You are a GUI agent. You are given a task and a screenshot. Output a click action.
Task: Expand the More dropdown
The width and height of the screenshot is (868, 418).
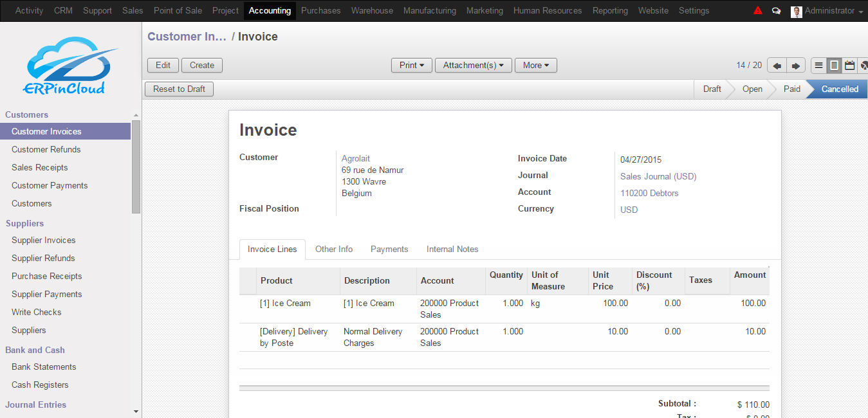[x=536, y=66]
